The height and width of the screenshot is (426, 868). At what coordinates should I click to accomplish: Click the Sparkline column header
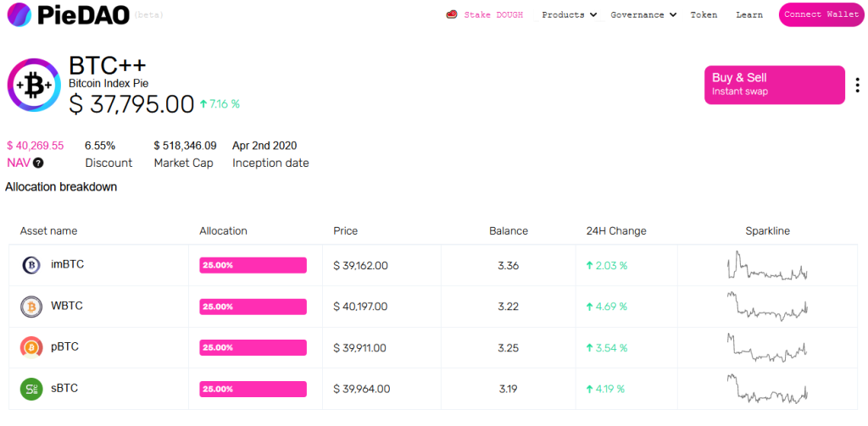pyautogui.click(x=767, y=230)
